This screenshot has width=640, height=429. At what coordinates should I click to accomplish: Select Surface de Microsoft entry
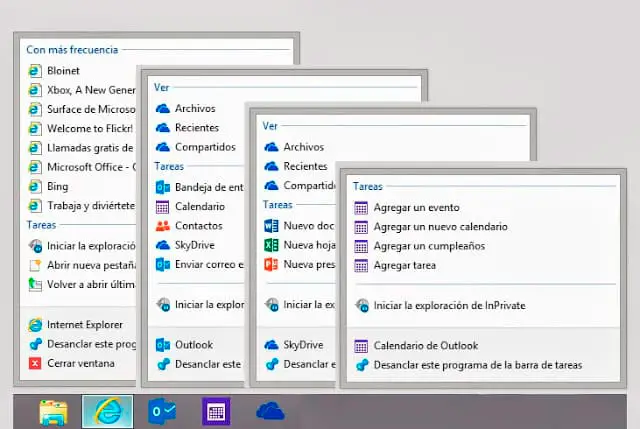[x=82, y=109]
